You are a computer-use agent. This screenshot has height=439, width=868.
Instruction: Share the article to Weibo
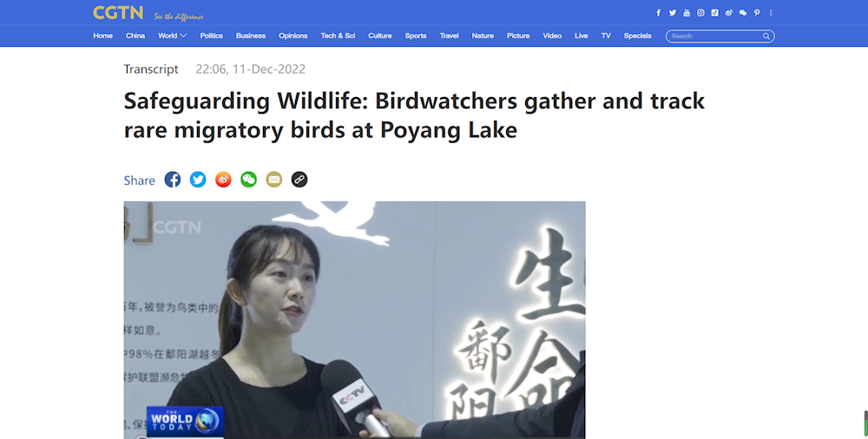click(223, 180)
